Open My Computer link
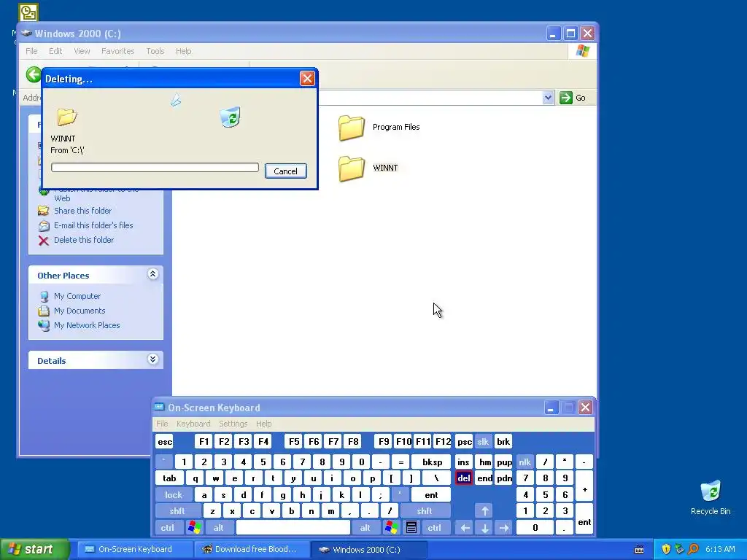This screenshot has width=747, height=560. [x=77, y=296]
